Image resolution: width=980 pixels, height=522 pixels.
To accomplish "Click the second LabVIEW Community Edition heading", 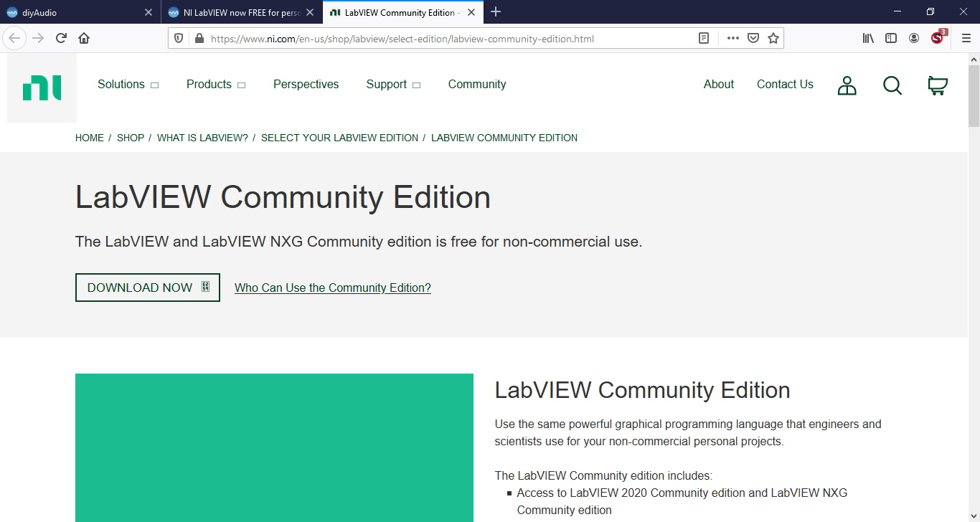I will (x=642, y=390).
